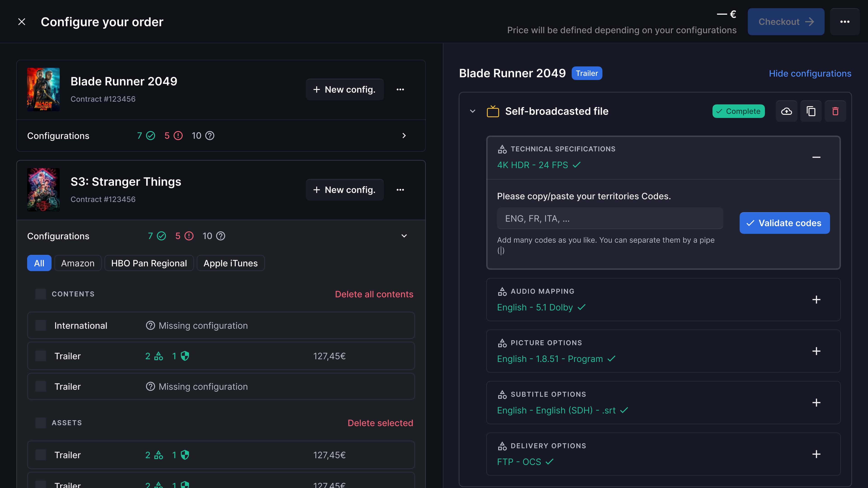The height and width of the screenshot is (488, 868).
Task: Open Blade Runner 2049 card more menu
Action: [x=400, y=90]
